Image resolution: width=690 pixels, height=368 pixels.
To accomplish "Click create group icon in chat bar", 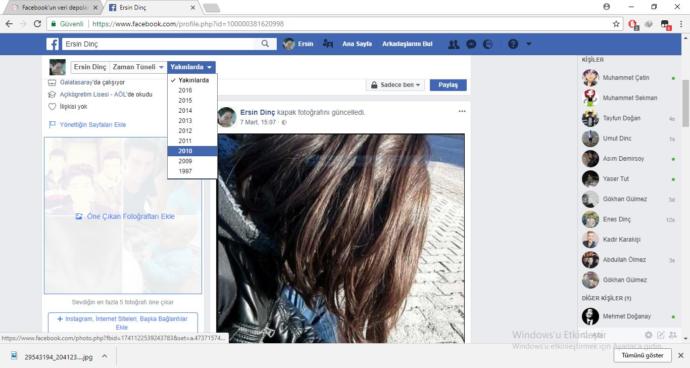I will (x=672, y=335).
